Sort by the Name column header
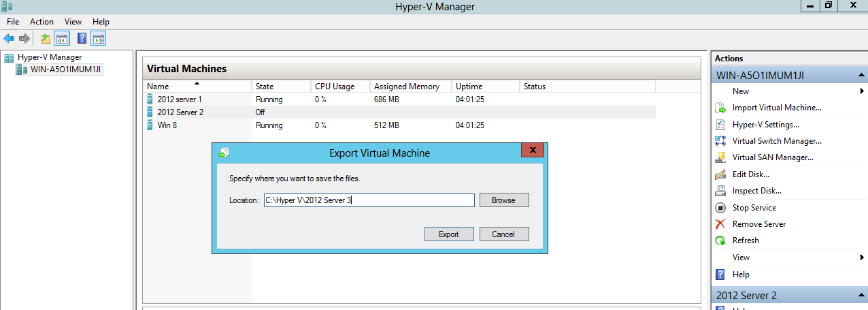 pyautogui.click(x=197, y=87)
